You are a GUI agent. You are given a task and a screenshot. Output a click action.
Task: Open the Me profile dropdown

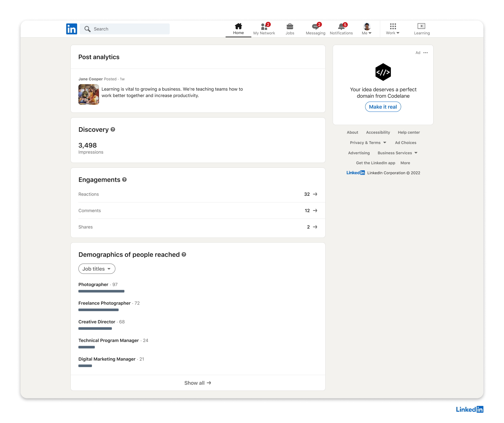click(x=367, y=29)
